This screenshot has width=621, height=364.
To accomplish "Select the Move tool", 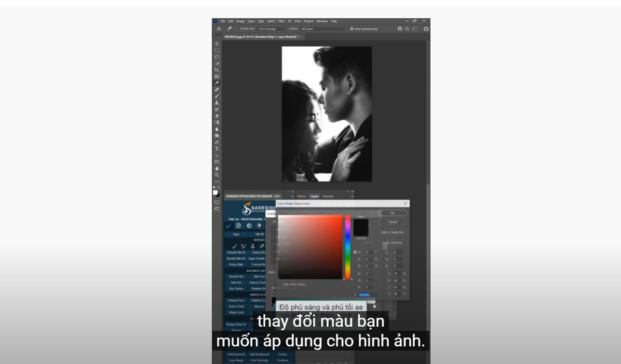I will (217, 44).
